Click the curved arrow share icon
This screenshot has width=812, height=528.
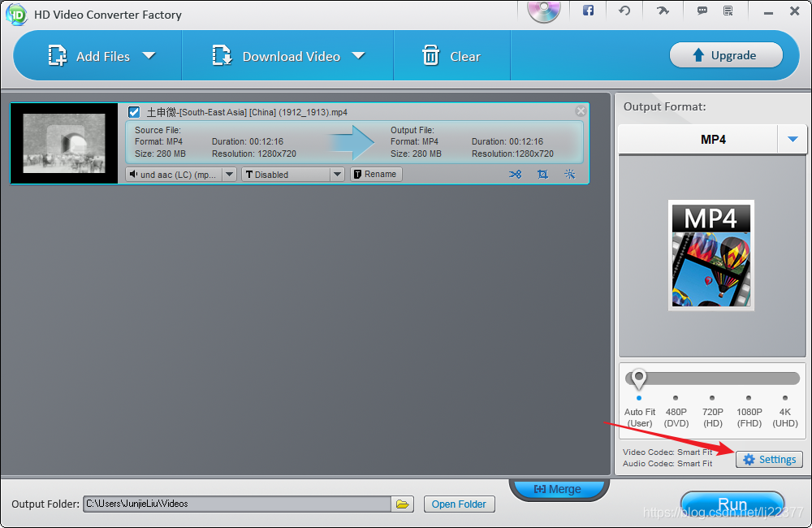pos(663,11)
